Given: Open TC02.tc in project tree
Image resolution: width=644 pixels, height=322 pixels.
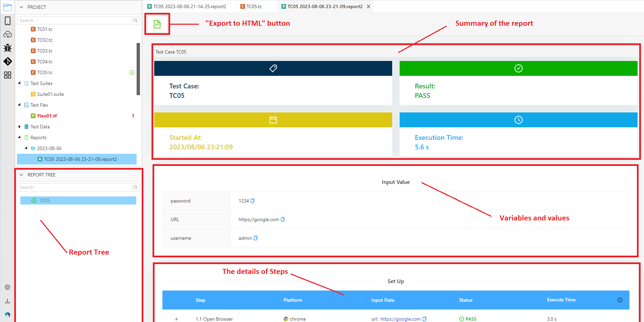Looking at the screenshot, I should pos(45,40).
